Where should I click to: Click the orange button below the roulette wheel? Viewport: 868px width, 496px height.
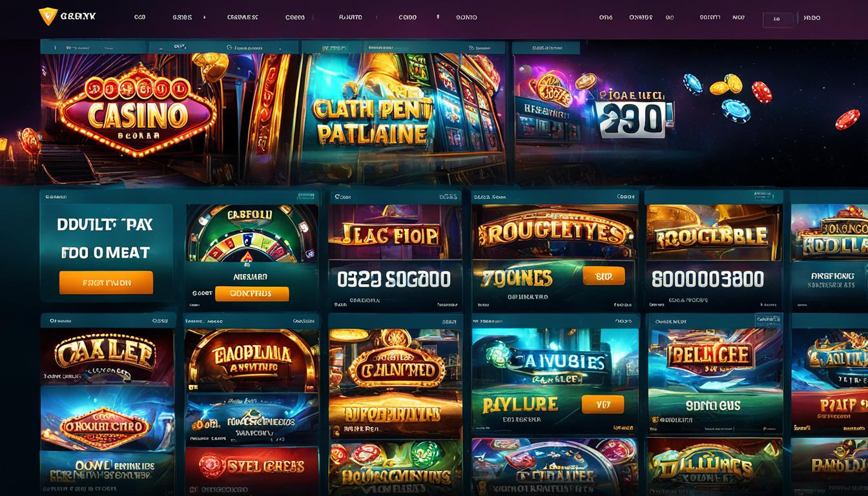pos(252,293)
